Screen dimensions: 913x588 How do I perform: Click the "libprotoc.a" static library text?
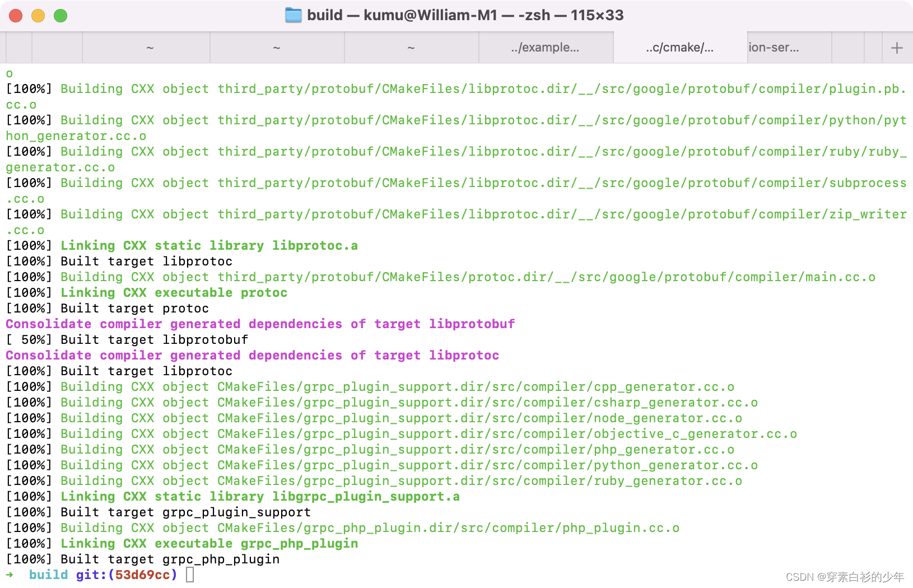(x=315, y=245)
